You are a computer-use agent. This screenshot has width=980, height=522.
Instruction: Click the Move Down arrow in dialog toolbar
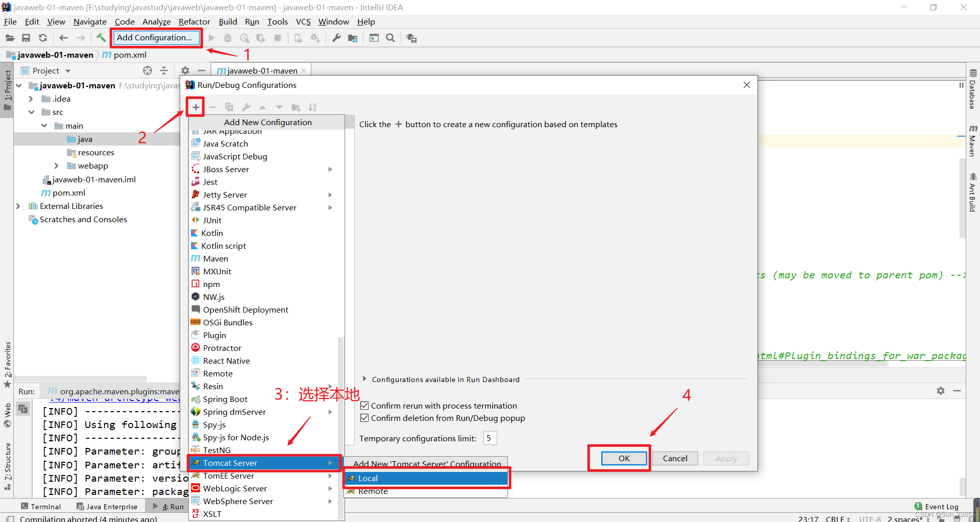(279, 107)
